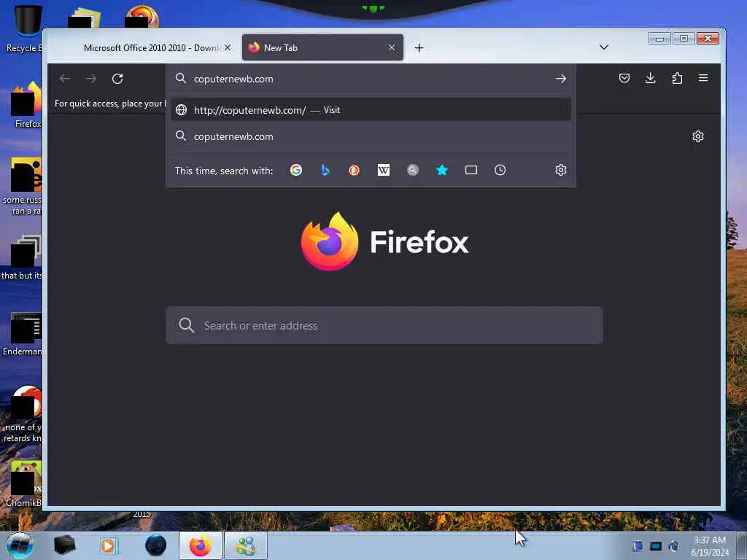The image size is (747, 560).
Task: Open new tab page personalize gear
Action: (x=698, y=136)
